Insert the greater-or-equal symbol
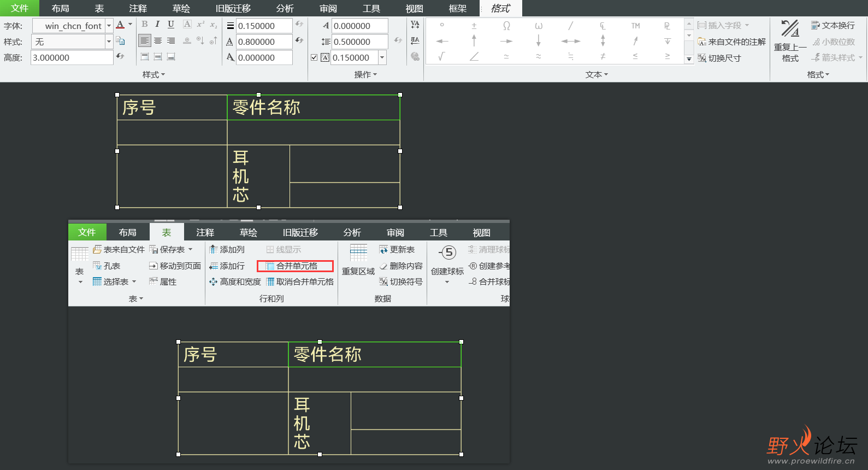 [668, 56]
